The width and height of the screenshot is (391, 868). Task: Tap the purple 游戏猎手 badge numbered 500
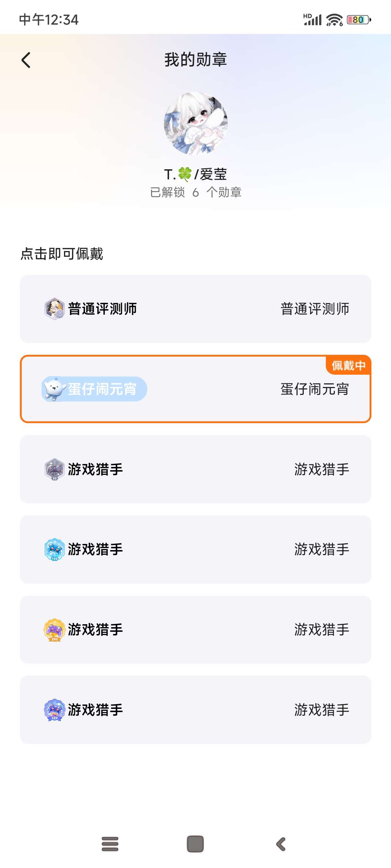(55, 710)
